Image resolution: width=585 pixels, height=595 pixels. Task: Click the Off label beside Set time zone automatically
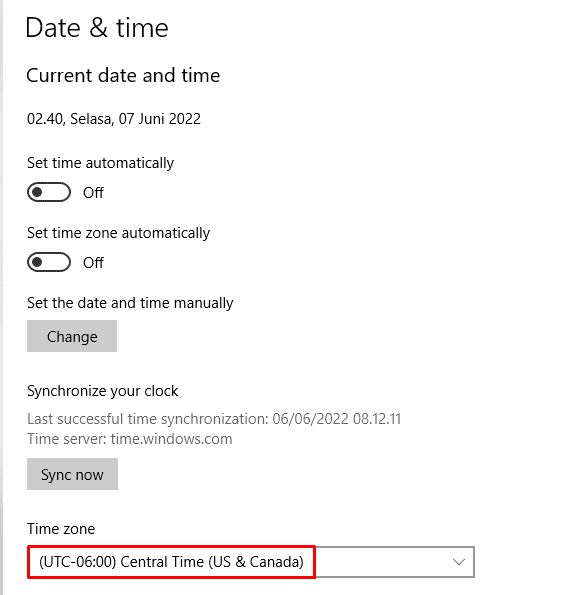[x=93, y=263]
